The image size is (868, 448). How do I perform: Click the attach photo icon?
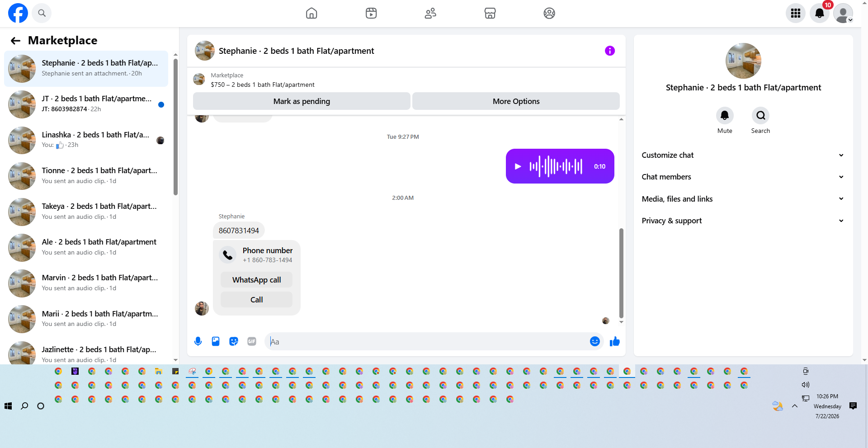[x=216, y=341]
